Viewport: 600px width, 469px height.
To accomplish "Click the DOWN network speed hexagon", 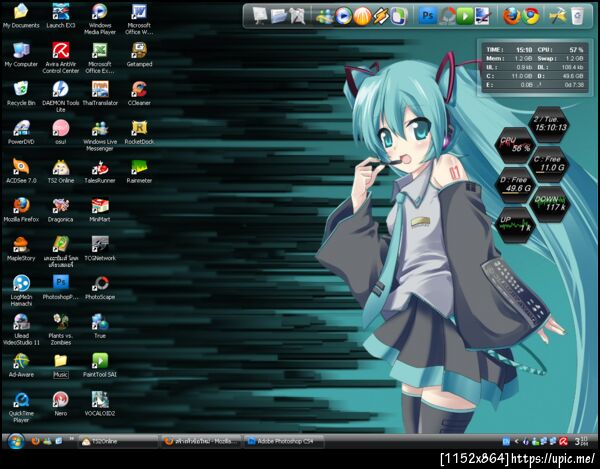I will (549, 204).
